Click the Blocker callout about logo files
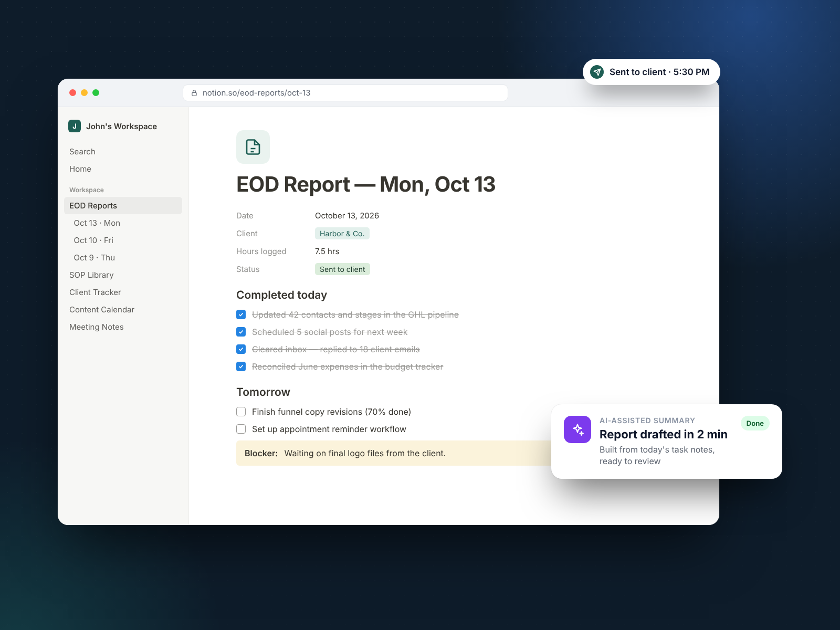The width and height of the screenshot is (840, 630). pyautogui.click(x=394, y=453)
